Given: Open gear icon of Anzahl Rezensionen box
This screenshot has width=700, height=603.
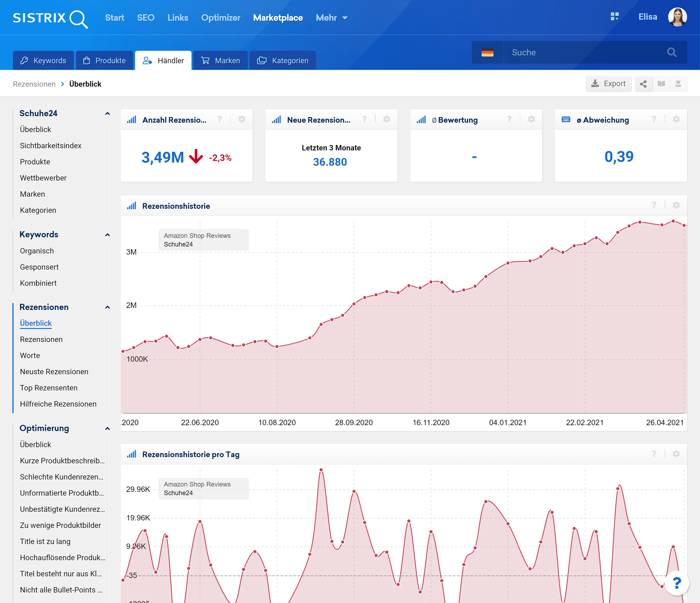Looking at the screenshot, I should point(242,119).
